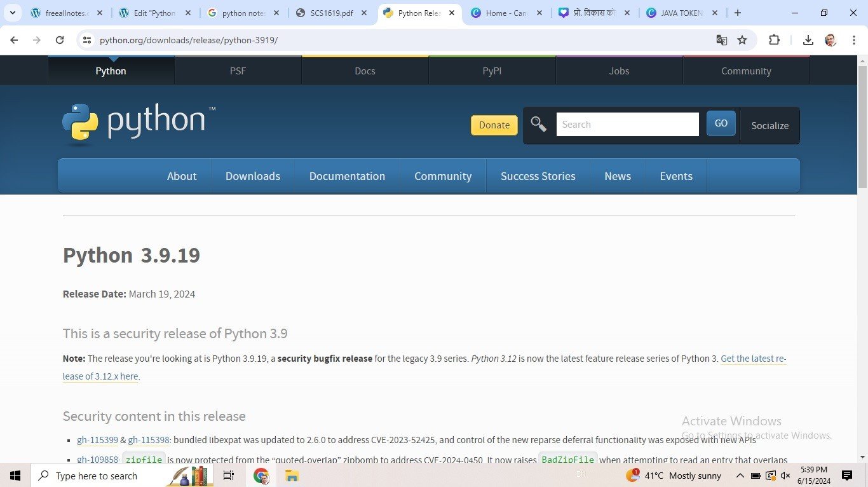
Task: Open File Explorer from the taskbar
Action: pos(292,476)
